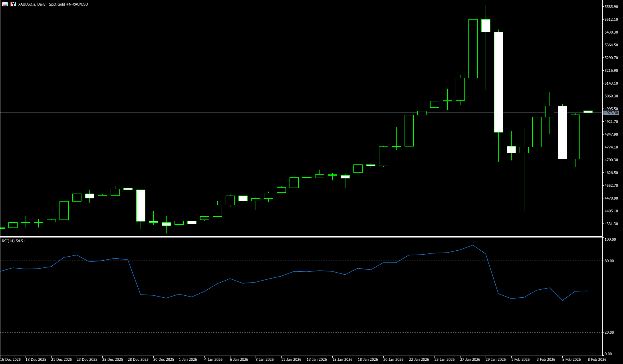623x364 pixels.
Task: Click the 16 Dec 2025 date label
Action: 10,360
